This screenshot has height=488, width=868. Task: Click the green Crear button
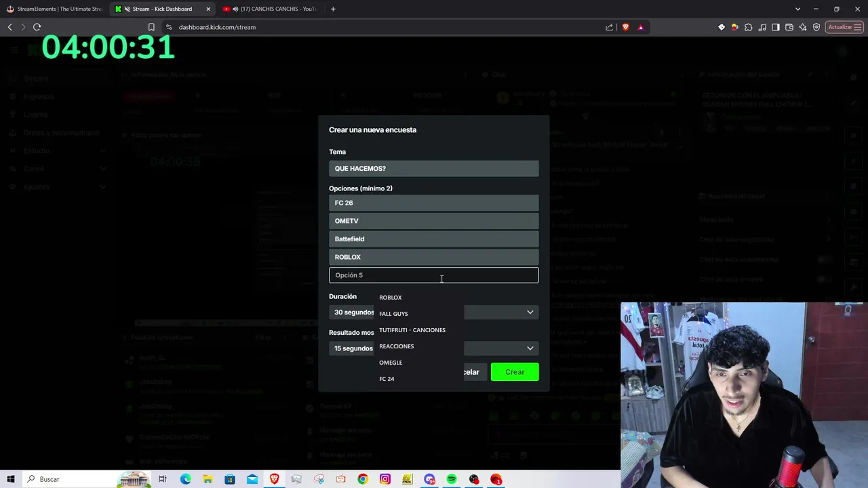click(x=515, y=372)
